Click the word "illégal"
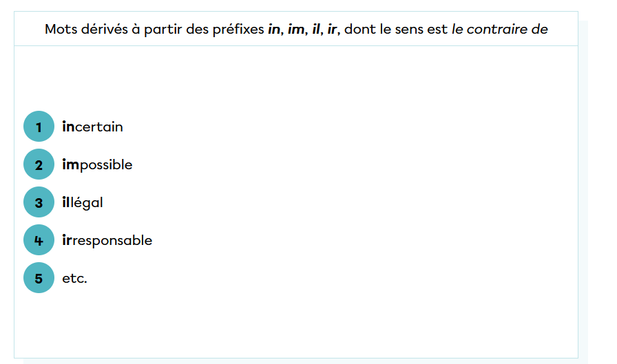Viewport: 617px width, 364px height. (83, 202)
